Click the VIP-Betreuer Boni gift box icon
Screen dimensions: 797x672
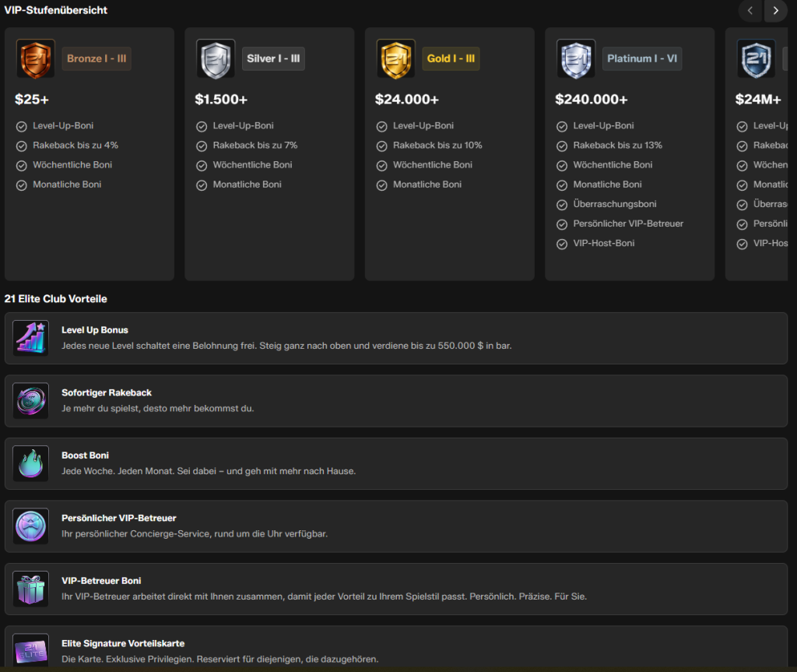30,589
